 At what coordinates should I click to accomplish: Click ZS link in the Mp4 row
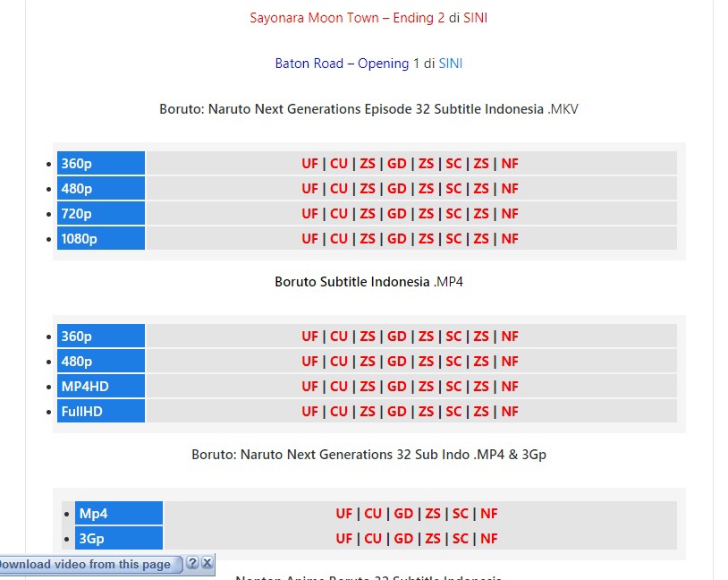[x=433, y=514]
